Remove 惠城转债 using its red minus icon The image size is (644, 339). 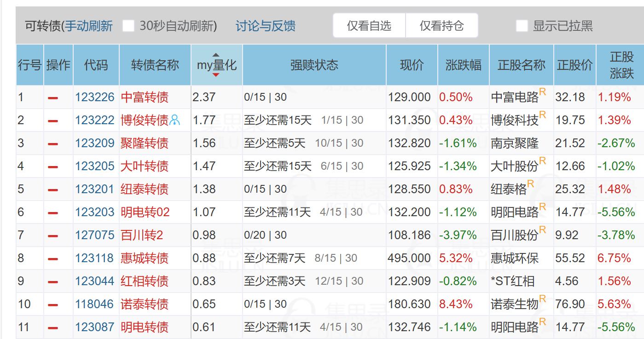tap(53, 259)
